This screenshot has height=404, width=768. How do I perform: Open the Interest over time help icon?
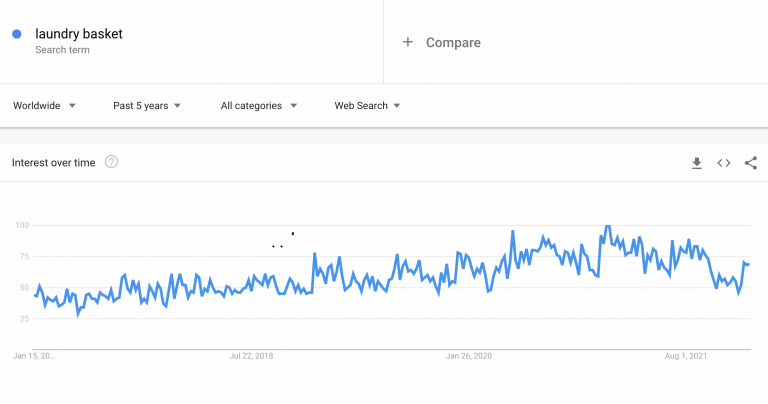(x=111, y=162)
